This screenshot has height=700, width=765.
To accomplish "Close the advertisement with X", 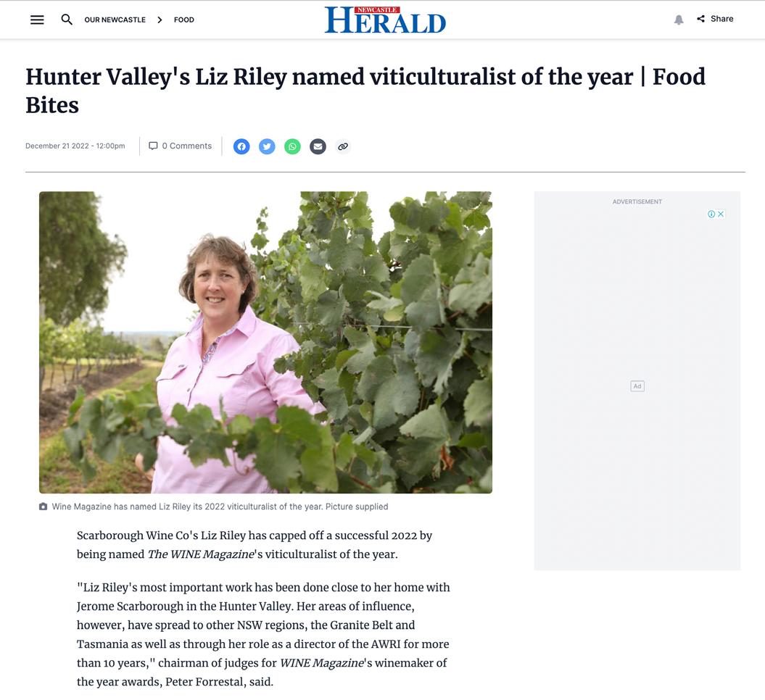I will (721, 214).
